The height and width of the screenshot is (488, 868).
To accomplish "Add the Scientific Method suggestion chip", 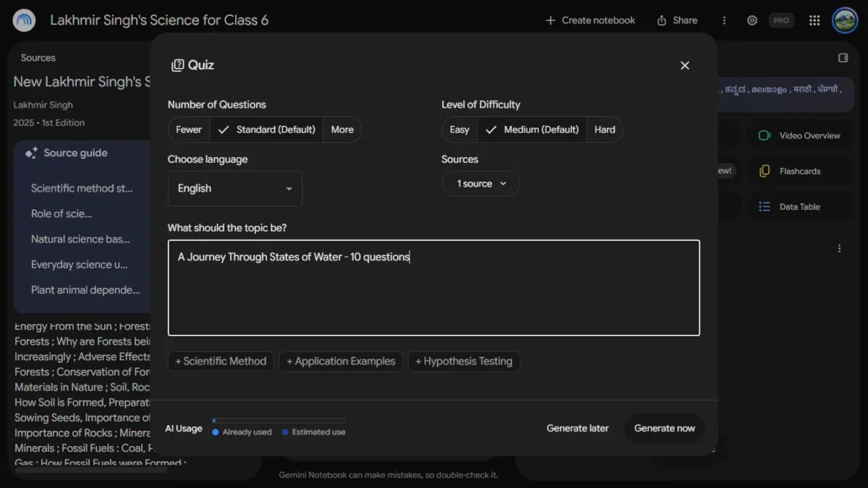I will (x=221, y=361).
